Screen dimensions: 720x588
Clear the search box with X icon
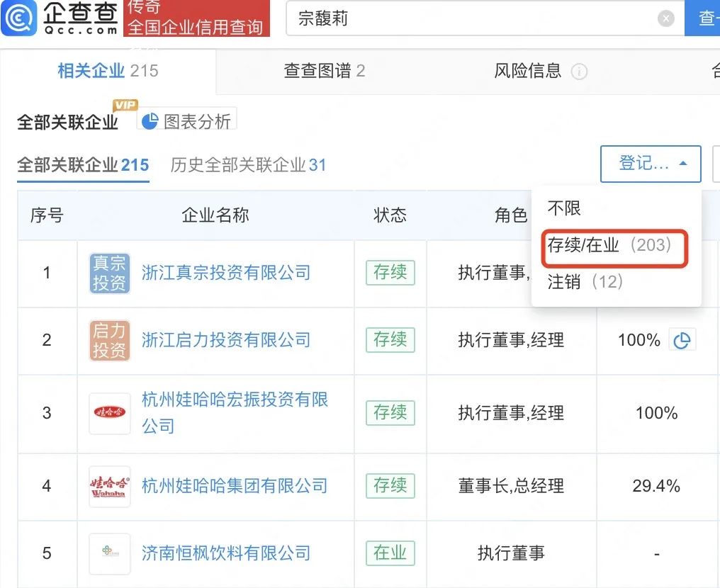coord(665,18)
